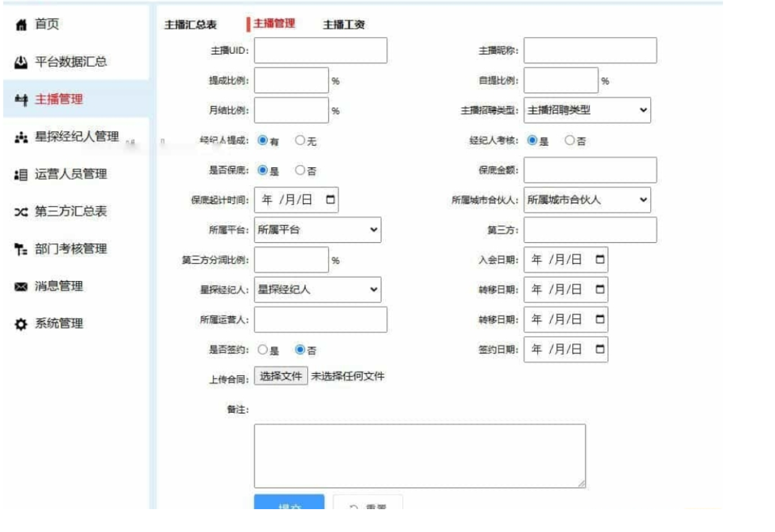Focus the 提成比例 percentage field
The width and height of the screenshot is (775, 532).
292,80
